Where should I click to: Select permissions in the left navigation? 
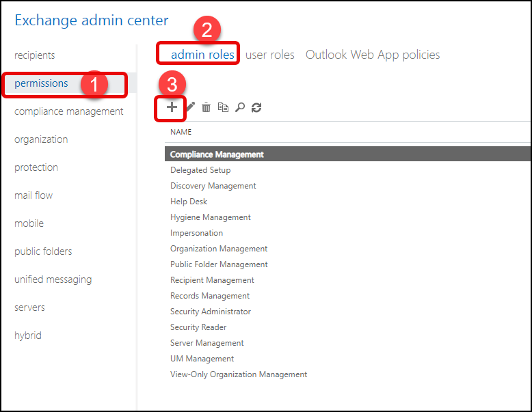coord(41,83)
